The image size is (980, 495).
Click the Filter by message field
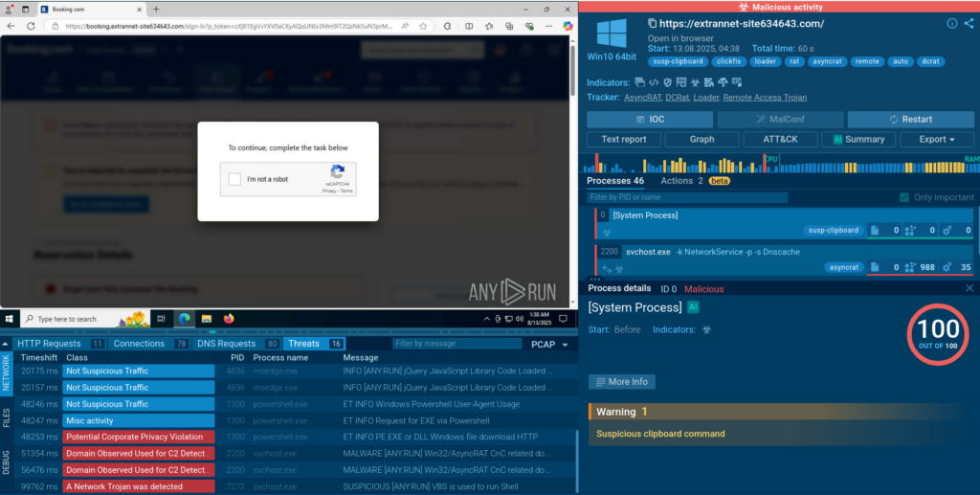[x=457, y=344]
